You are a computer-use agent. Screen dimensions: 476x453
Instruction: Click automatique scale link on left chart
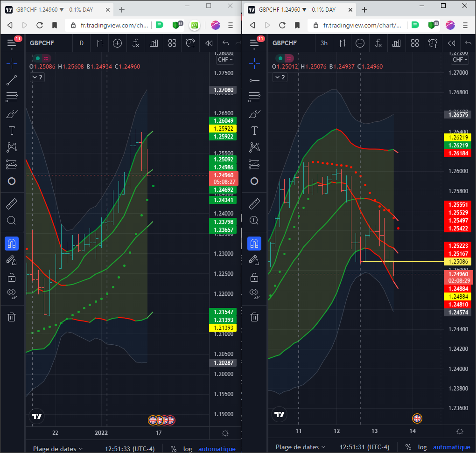coord(217,449)
